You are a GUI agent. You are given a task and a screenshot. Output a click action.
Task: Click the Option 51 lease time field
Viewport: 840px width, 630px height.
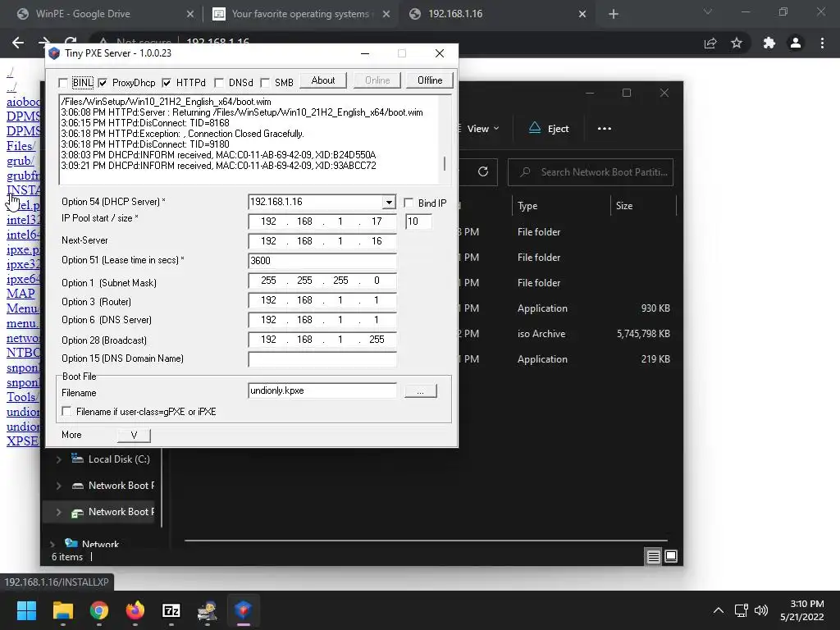[x=322, y=260]
